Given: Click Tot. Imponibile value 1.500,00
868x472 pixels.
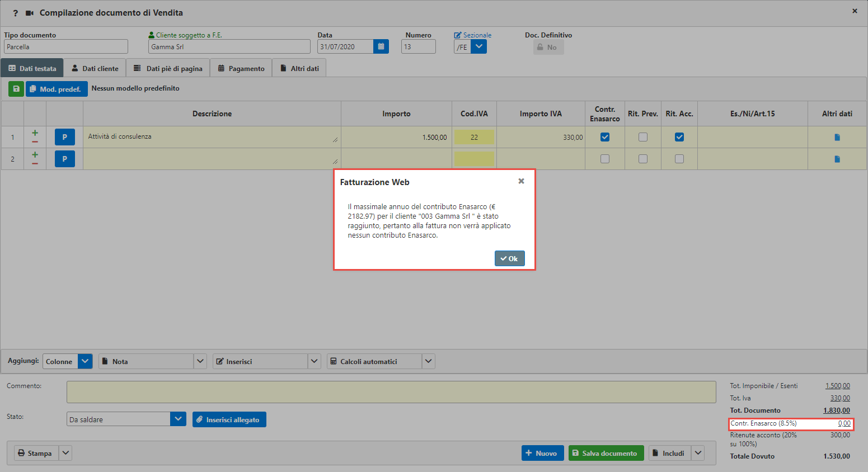Looking at the screenshot, I should pos(838,386).
